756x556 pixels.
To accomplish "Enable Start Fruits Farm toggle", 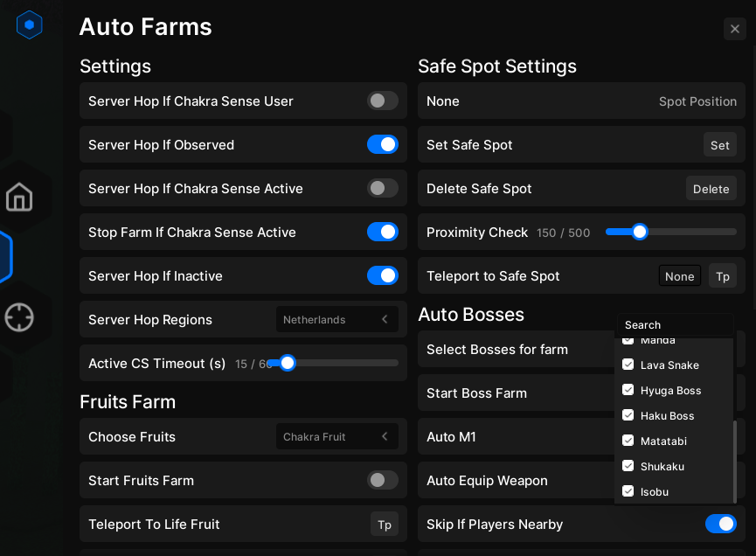I will click(x=383, y=480).
